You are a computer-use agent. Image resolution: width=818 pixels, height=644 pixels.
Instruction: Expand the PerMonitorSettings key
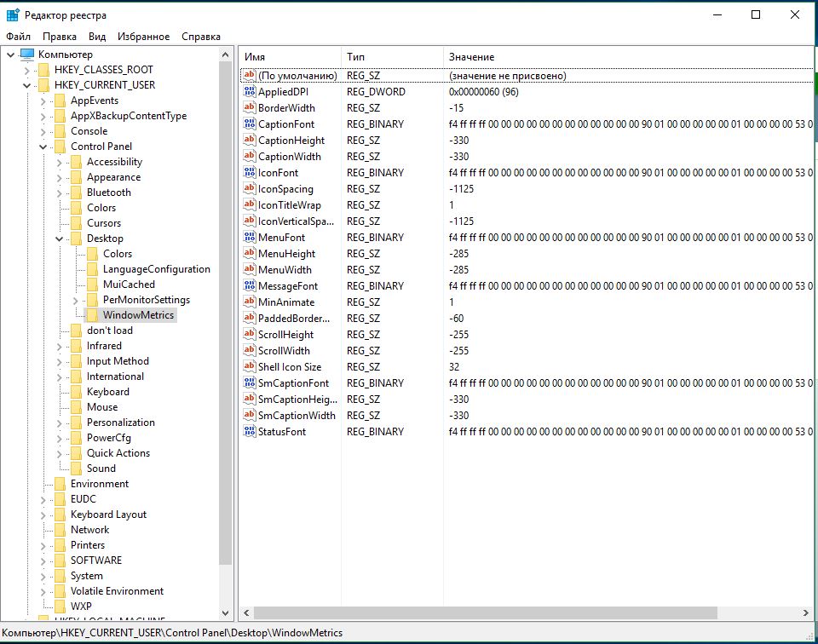pos(76,300)
